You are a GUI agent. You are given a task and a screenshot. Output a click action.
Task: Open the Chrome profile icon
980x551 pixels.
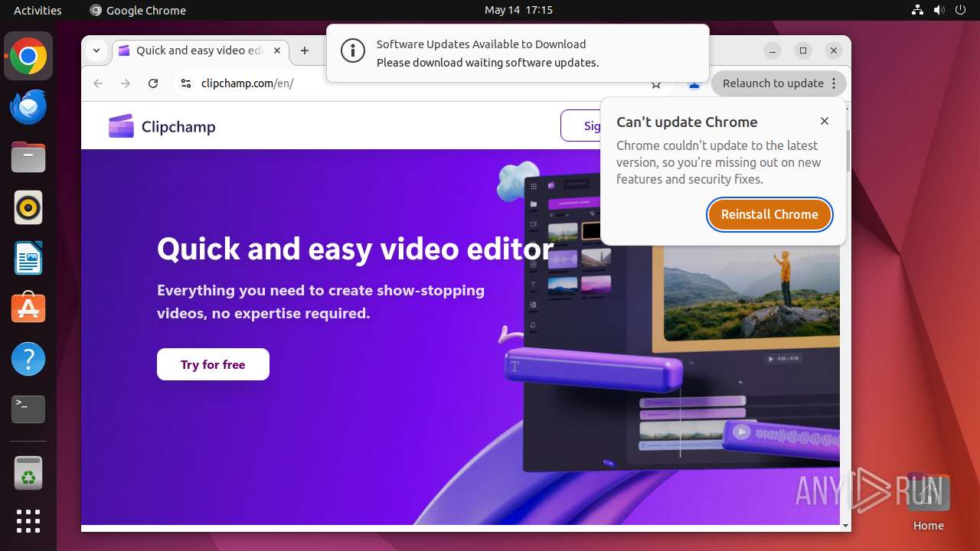694,84
